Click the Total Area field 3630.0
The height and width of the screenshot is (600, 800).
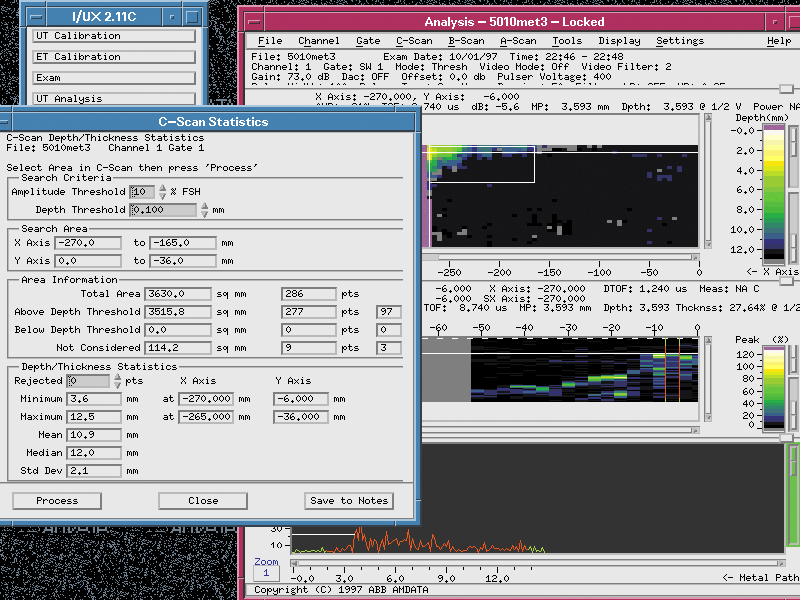pyautogui.click(x=178, y=294)
